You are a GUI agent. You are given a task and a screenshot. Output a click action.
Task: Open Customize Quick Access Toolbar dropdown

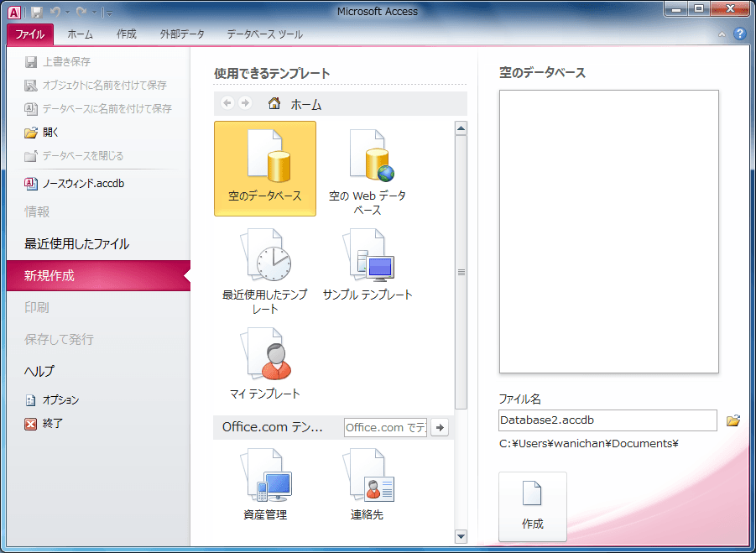coord(109,13)
